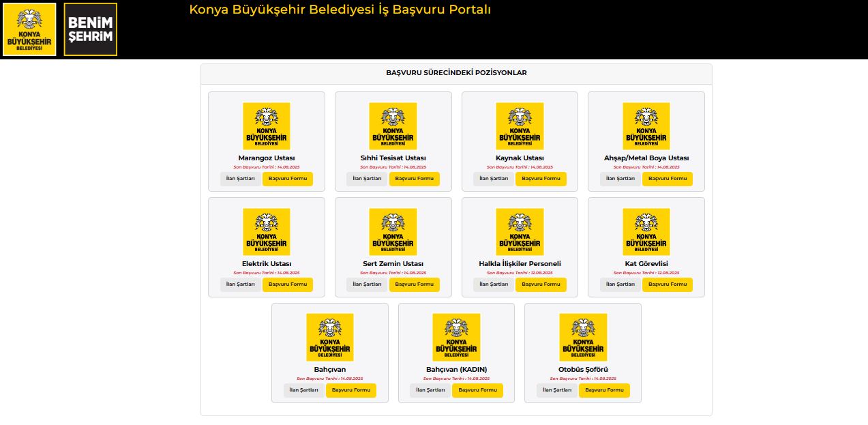Open Başvuru Formu for Marangoz Ustası
868x425 pixels.
(x=288, y=179)
